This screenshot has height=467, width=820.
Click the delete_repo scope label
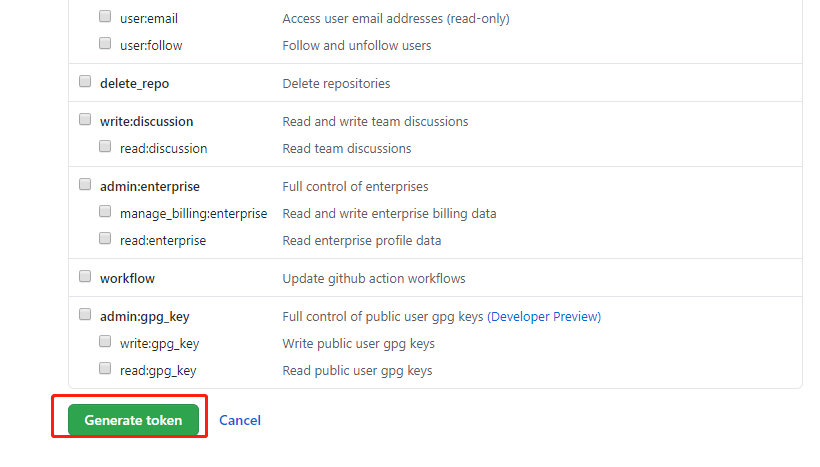(x=134, y=84)
